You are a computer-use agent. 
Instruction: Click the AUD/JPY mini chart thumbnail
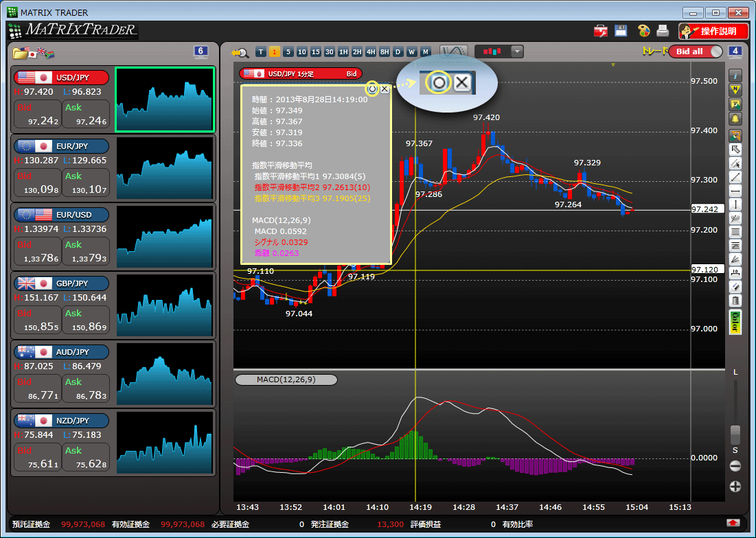[164, 374]
